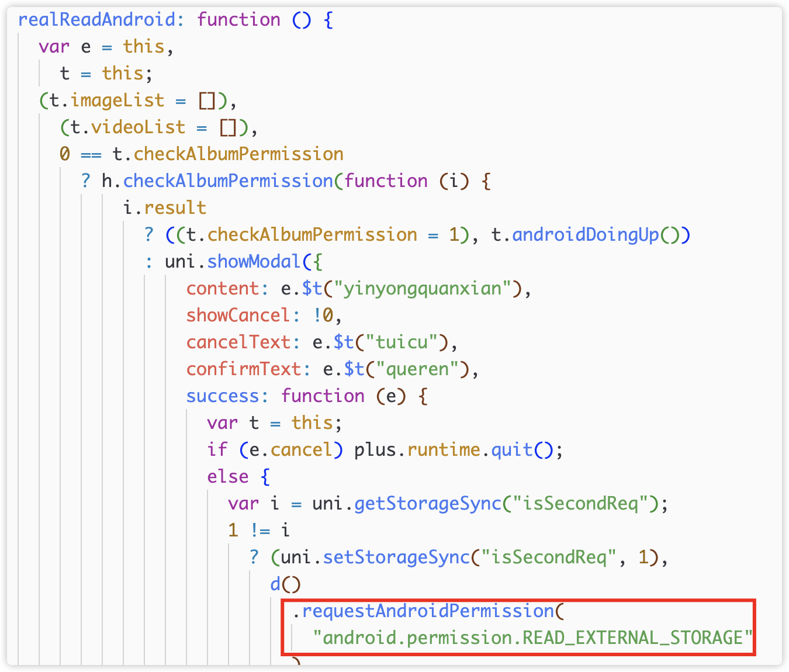
Task: Click the getStorageSync method name
Action: (x=428, y=504)
